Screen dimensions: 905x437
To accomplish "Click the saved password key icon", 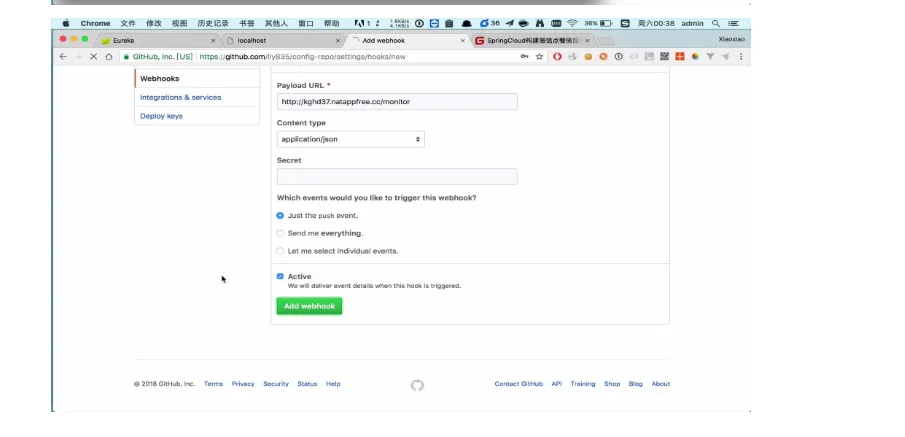I will click(524, 57).
